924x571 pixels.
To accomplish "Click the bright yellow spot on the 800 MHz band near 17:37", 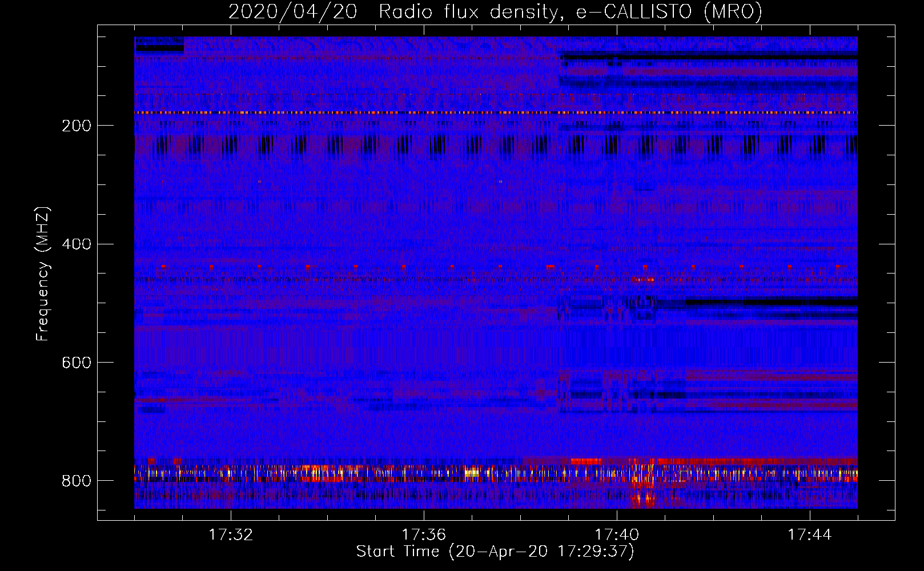I will (x=472, y=472).
